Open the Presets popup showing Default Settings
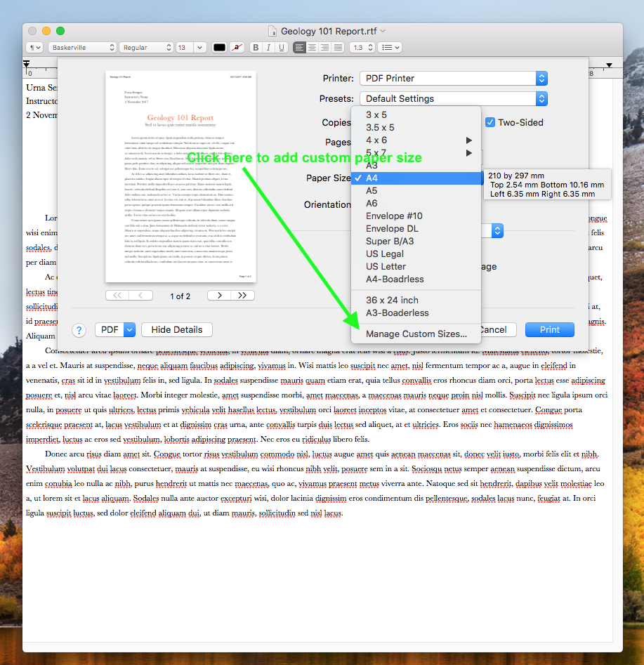644x665 pixels. pos(454,99)
